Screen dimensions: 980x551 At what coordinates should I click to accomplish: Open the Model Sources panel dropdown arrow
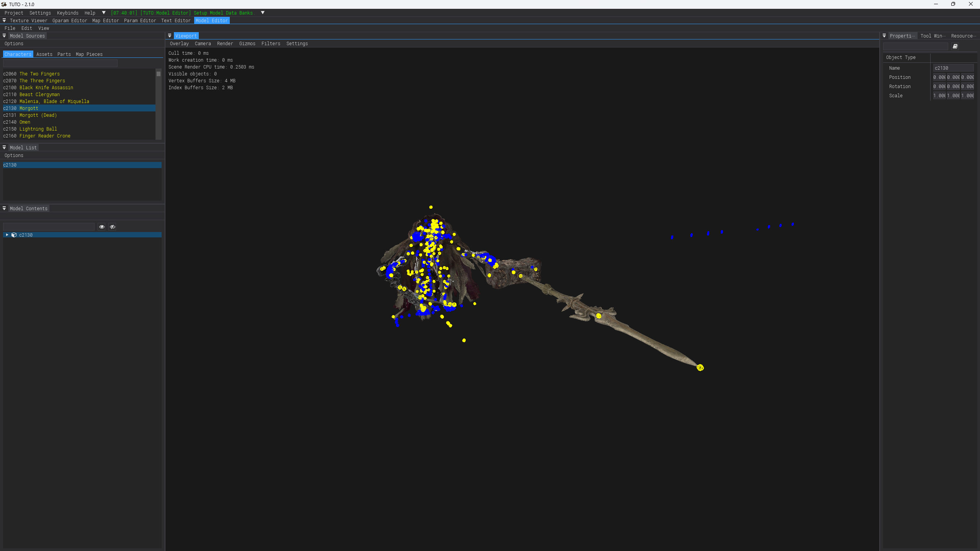(x=4, y=36)
